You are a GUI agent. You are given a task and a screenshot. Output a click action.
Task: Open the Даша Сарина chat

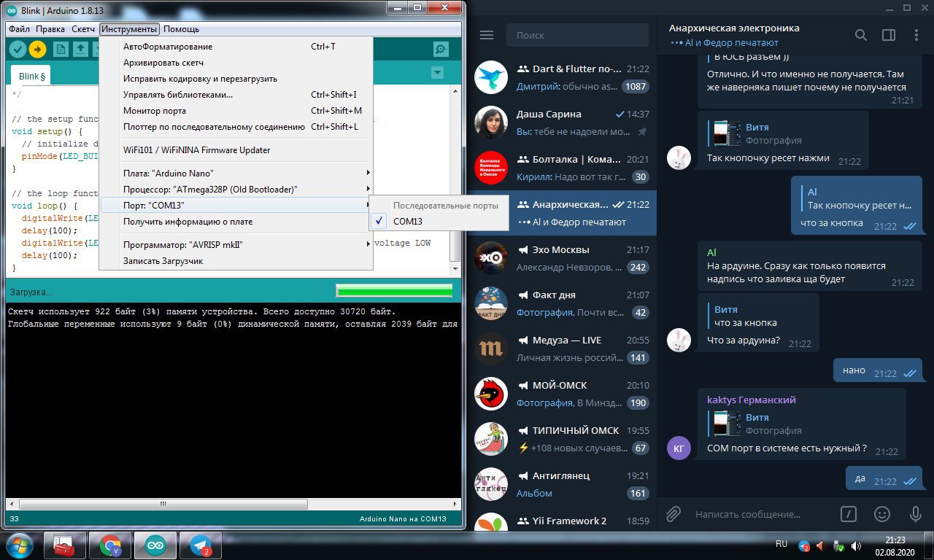(563, 122)
